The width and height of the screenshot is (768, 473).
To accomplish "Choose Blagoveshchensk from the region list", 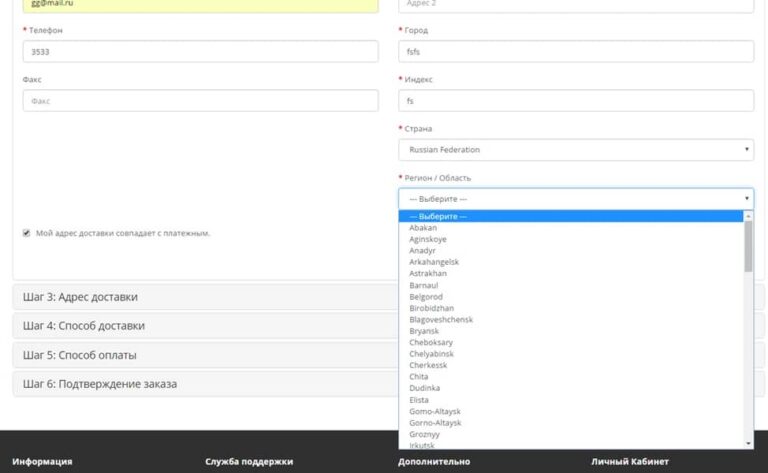I will click(x=441, y=320).
